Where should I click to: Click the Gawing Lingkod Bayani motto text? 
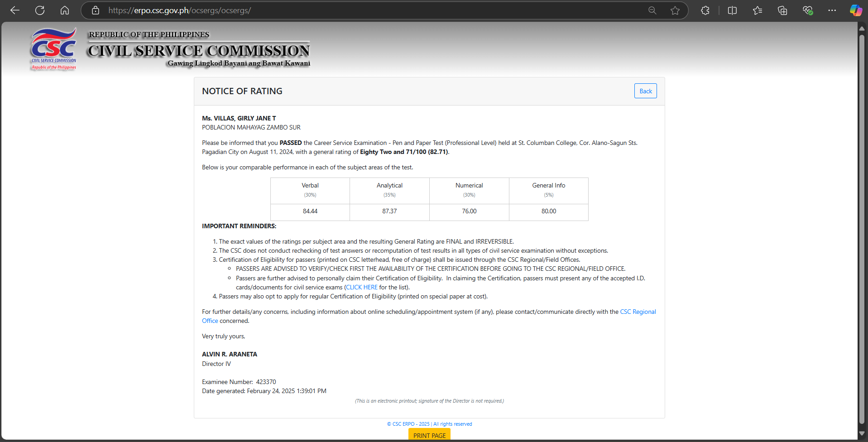click(x=239, y=63)
